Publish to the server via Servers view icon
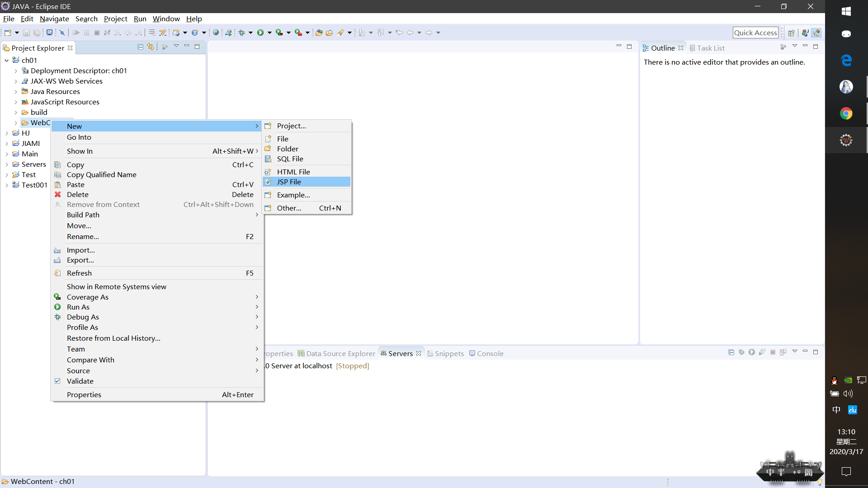 pos(784,352)
